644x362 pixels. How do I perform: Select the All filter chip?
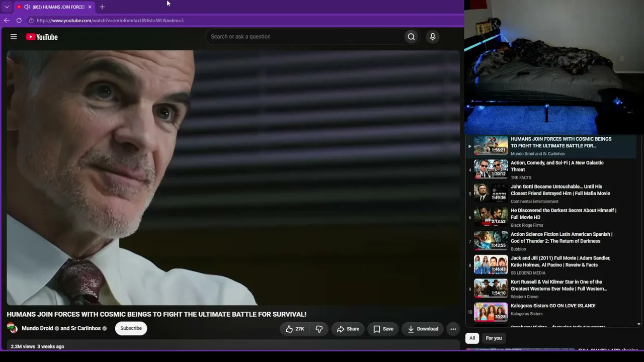tap(472, 338)
